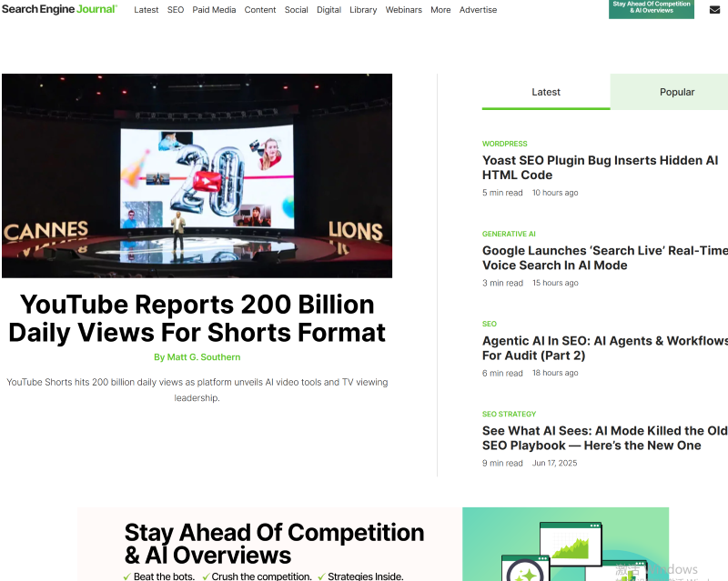Click the 'Jun 17, 2025' date
The height and width of the screenshot is (581, 728).
point(554,463)
